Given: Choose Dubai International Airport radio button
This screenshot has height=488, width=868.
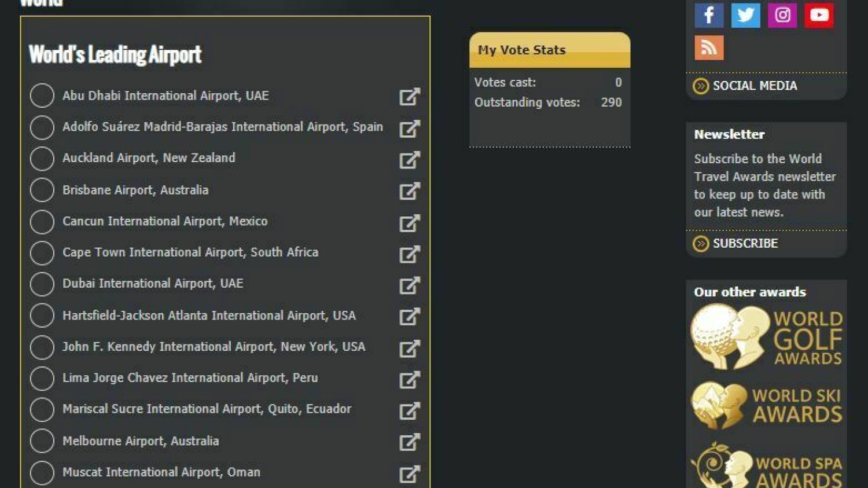Looking at the screenshot, I should (42, 284).
